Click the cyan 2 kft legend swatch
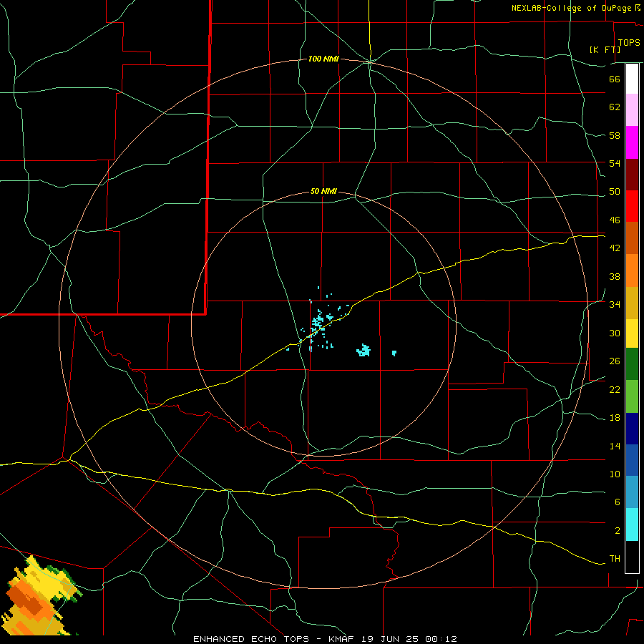The image size is (644, 644). (x=632, y=524)
